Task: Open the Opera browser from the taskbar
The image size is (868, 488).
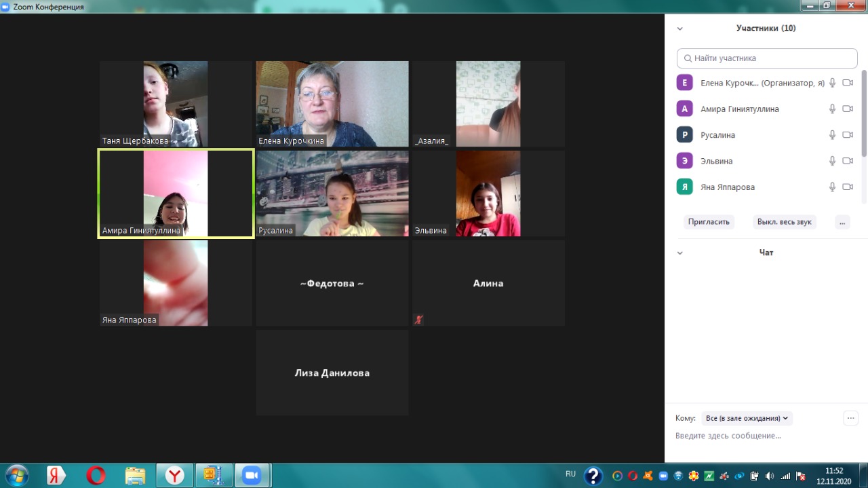Action: [96, 475]
